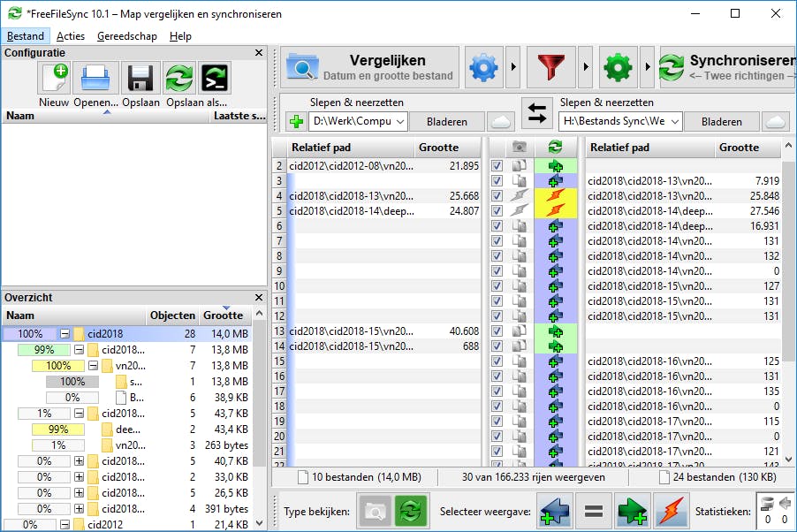Open the synchronization settings green gear icon

point(617,65)
